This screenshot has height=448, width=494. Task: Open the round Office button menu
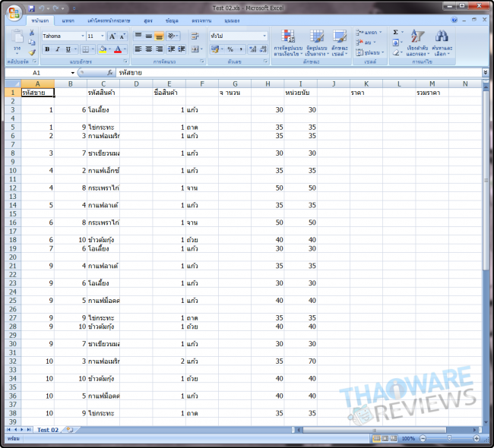[x=14, y=13]
